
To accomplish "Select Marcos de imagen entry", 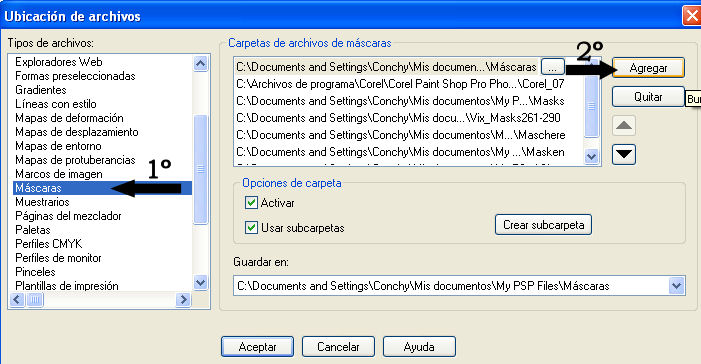I will [59, 174].
